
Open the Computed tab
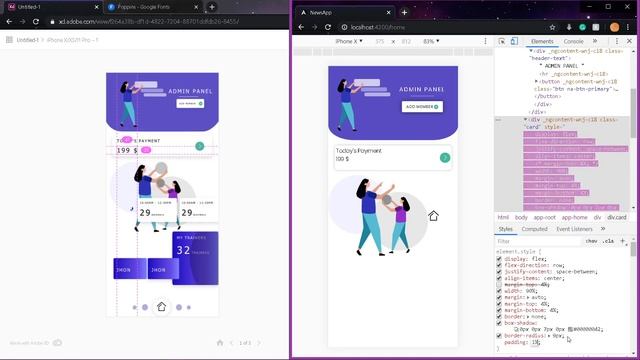click(534, 229)
